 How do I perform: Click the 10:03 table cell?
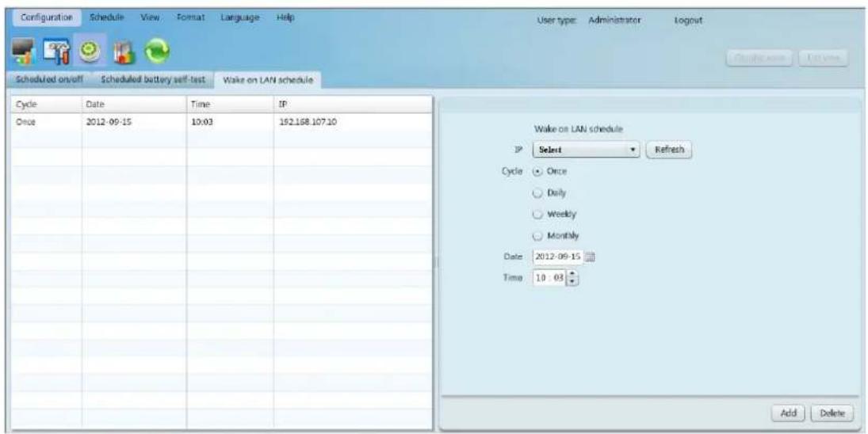231,122
